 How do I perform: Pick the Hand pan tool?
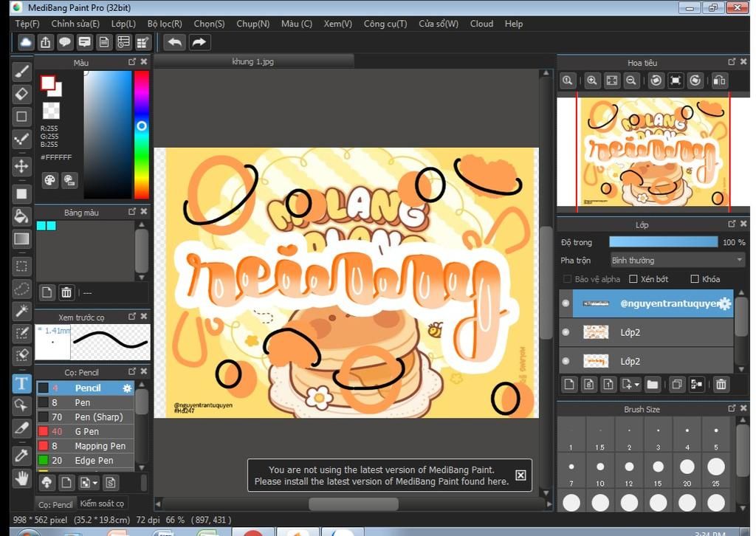pos(21,478)
